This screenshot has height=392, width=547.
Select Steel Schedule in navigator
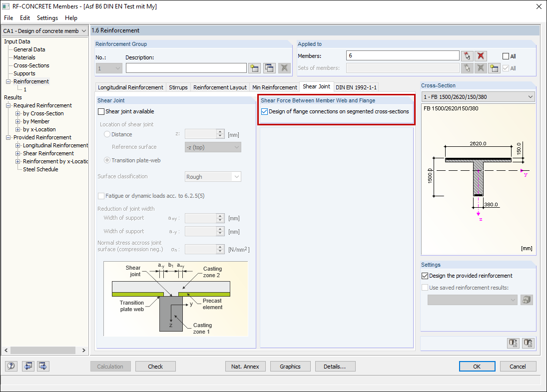point(40,169)
